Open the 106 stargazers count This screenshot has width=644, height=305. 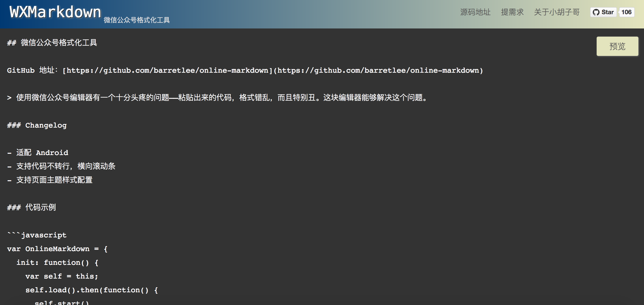coord(626,12)
